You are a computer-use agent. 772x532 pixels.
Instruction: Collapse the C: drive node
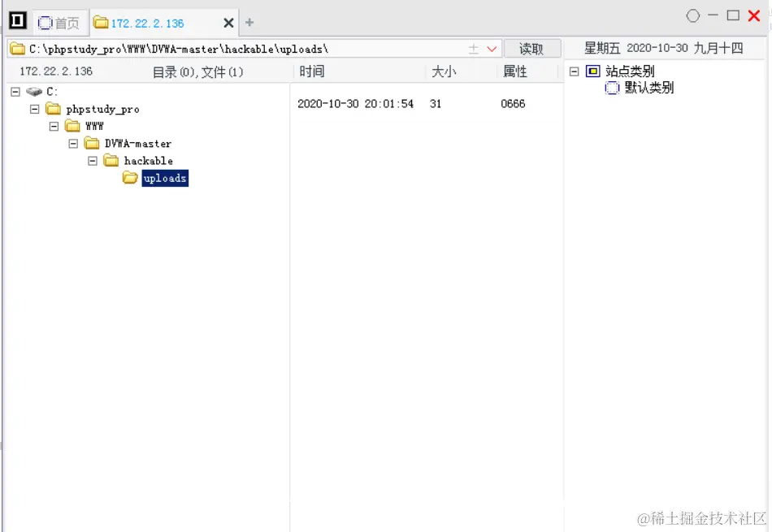(x=15, y=92)
